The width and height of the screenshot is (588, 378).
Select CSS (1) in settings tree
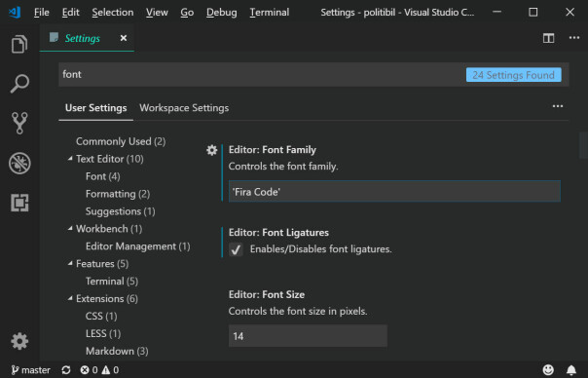coord(101,316)
